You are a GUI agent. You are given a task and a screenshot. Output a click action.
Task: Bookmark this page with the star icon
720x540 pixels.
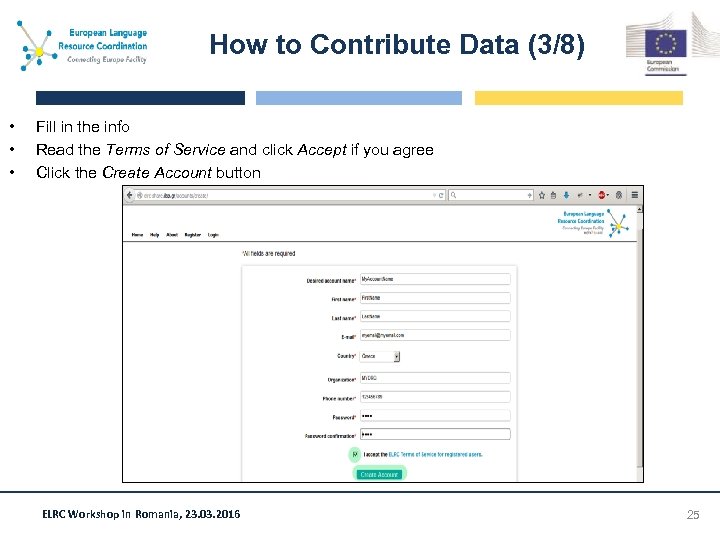tap(542, 195)
